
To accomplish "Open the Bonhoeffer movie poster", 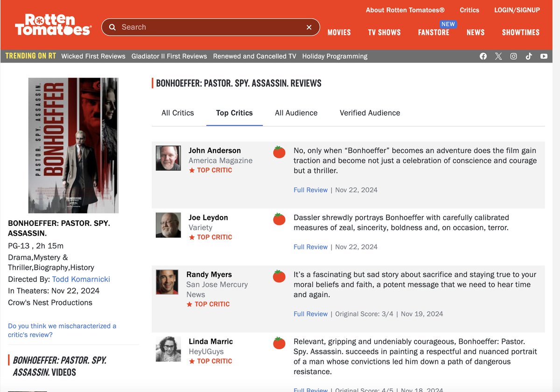I will (x=73, y=146).
